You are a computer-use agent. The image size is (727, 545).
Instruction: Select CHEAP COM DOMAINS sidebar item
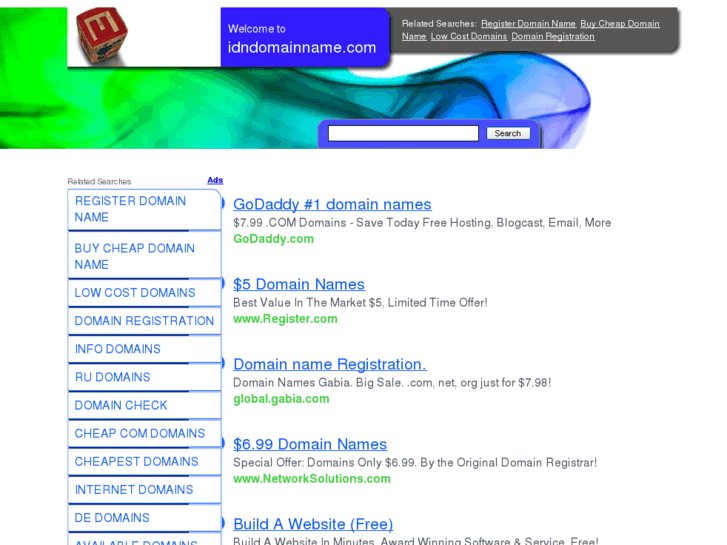point(144,433)
